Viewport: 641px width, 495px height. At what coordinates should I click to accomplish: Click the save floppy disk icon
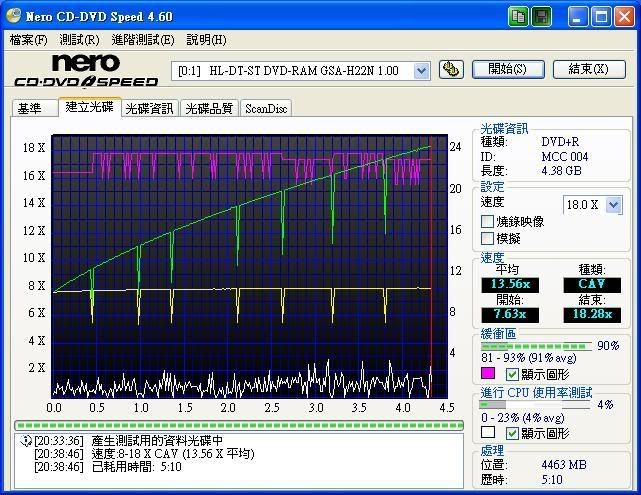click(x=541, y=16)
